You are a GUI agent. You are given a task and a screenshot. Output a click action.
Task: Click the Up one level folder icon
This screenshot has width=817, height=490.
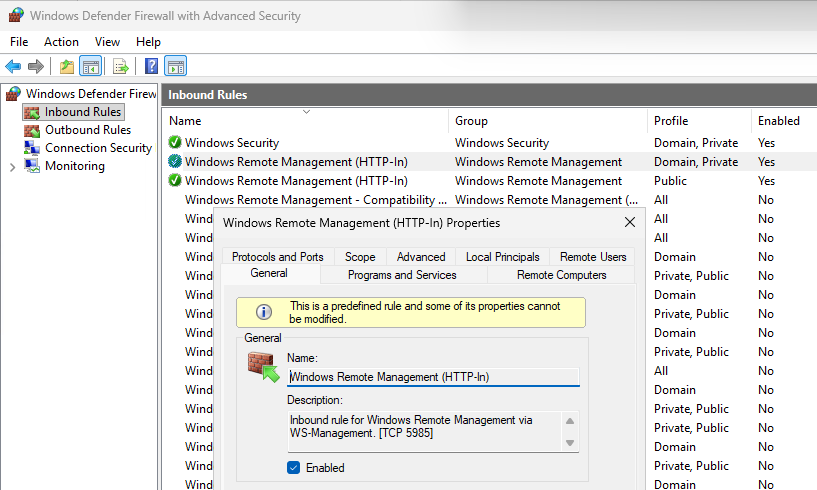point(67,66)
